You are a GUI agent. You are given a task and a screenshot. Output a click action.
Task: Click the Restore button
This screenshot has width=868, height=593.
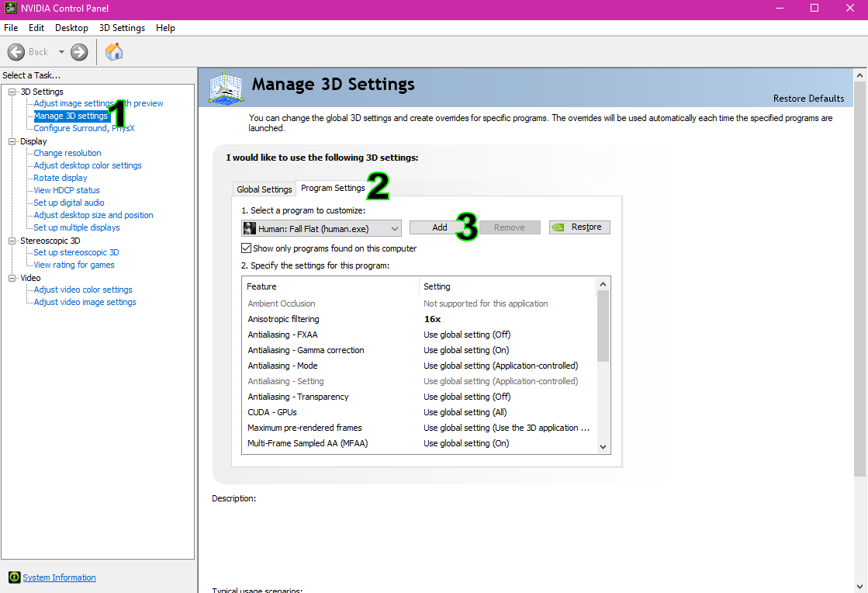(x=579, y=227)
